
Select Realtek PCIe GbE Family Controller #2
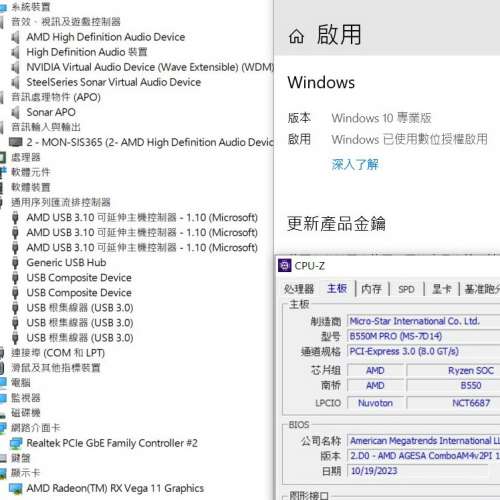(112, 443)
